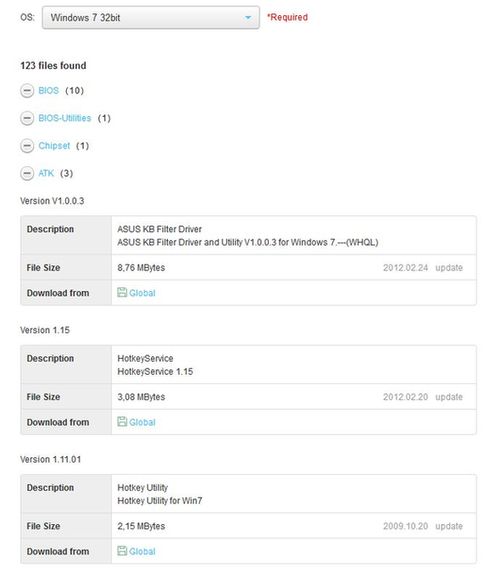The width and height of the screenshot is (500, 575).
Task: Click the download disk icon for Hotkey Utility
Action: [122, 551]
